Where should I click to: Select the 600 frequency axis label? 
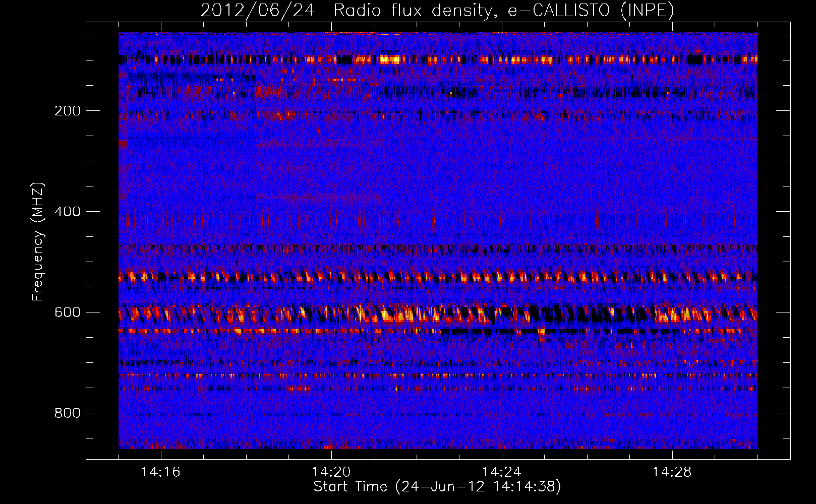pyautogui.click(x=67, y=312)
